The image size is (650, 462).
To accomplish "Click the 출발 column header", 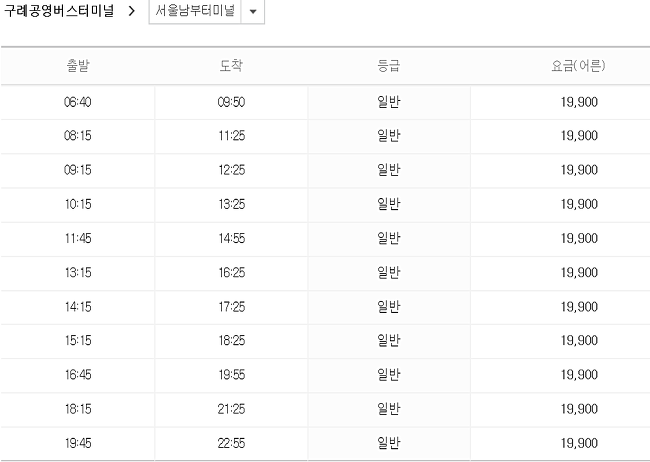I will pos(78,66).
